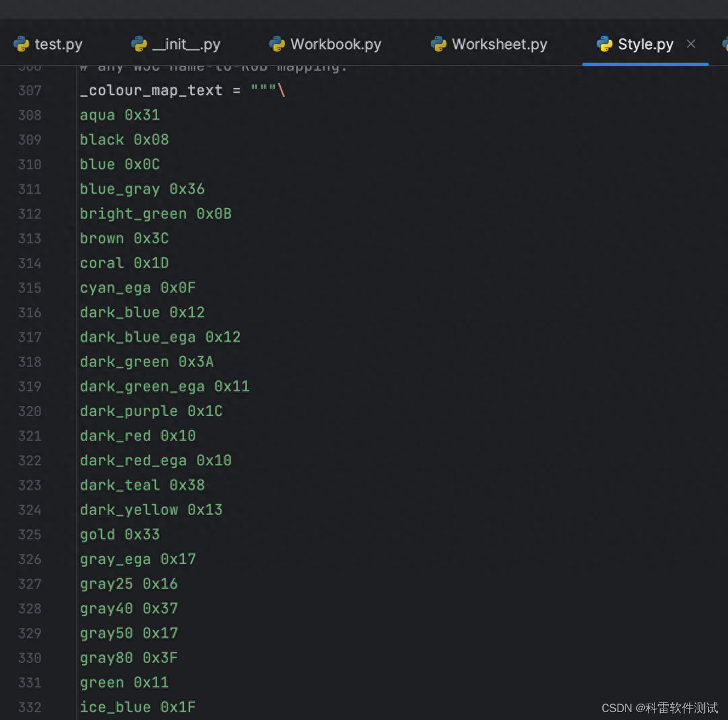This screenshot has width=728, height=720.
Task: Click the line 'dark_yellow 0x13'
Action: point(152,510)
